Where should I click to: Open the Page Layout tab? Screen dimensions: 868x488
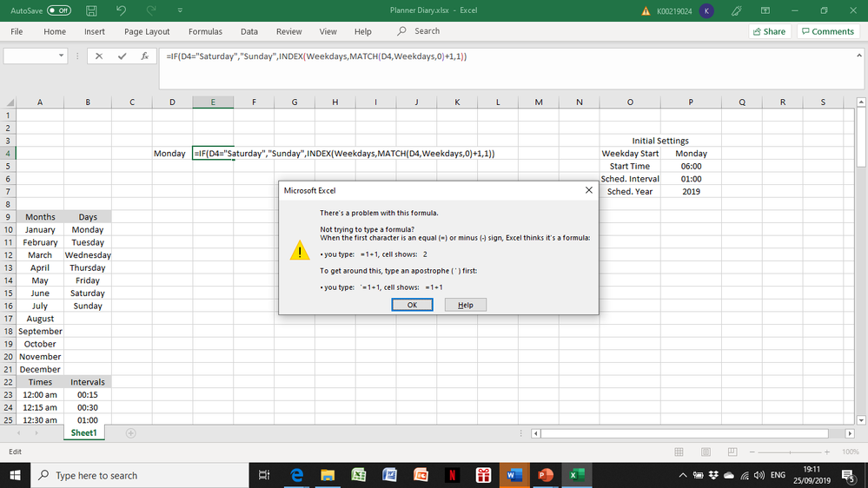tap(147, 31)
